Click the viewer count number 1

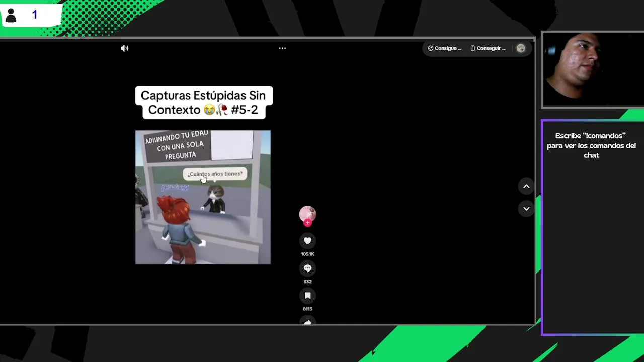coord(35,15)
